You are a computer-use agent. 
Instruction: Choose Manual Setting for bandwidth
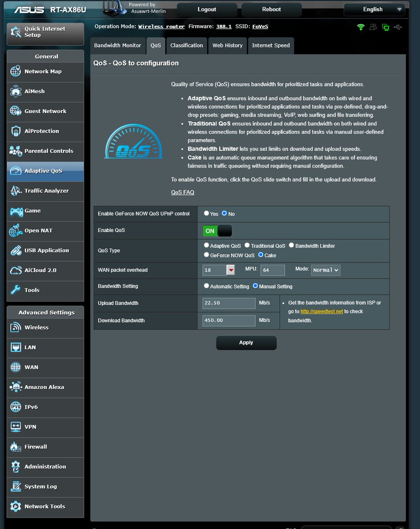[x=255, y=286]
